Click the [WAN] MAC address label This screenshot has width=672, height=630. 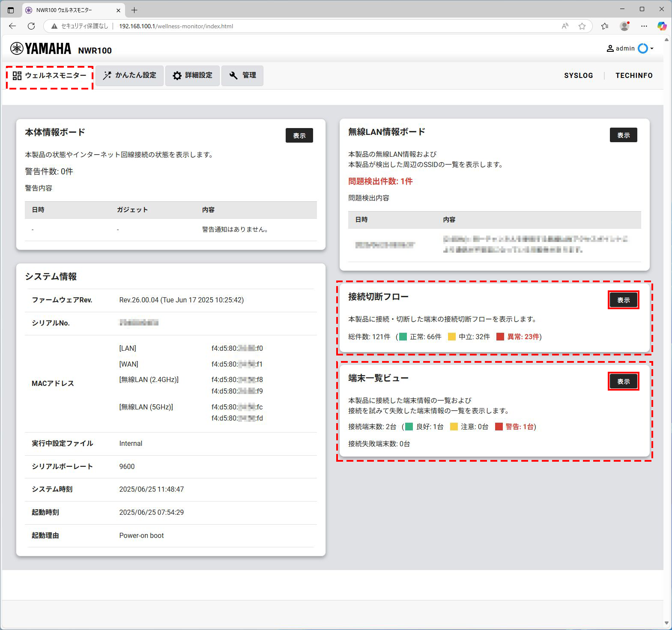point(128,364)
